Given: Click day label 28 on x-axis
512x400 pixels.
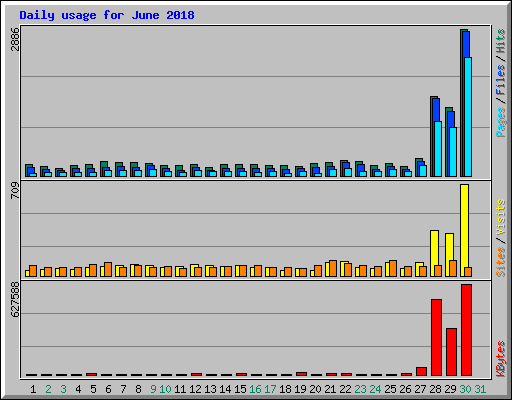Looking at the screenshot, I should tap(435, 389).
